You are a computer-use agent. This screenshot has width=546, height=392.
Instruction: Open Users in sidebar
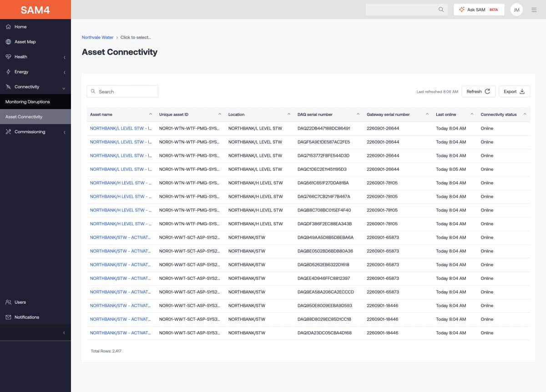35,302
